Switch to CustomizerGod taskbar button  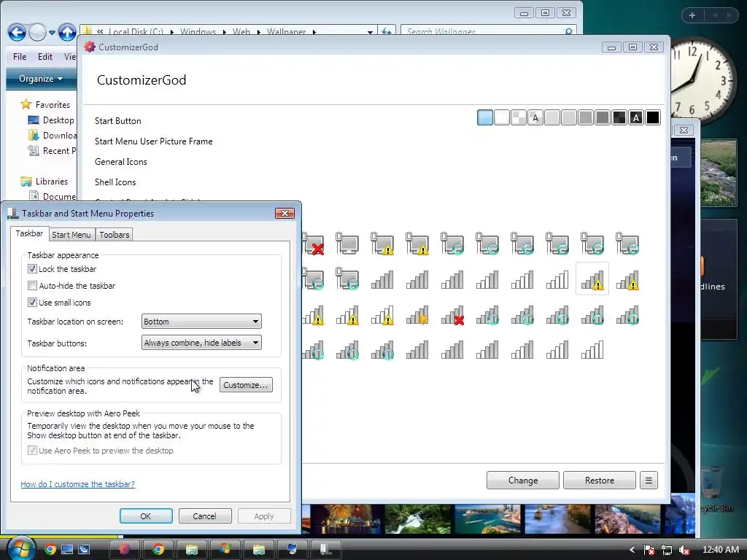pyautogui.click(x=124, y=550)
